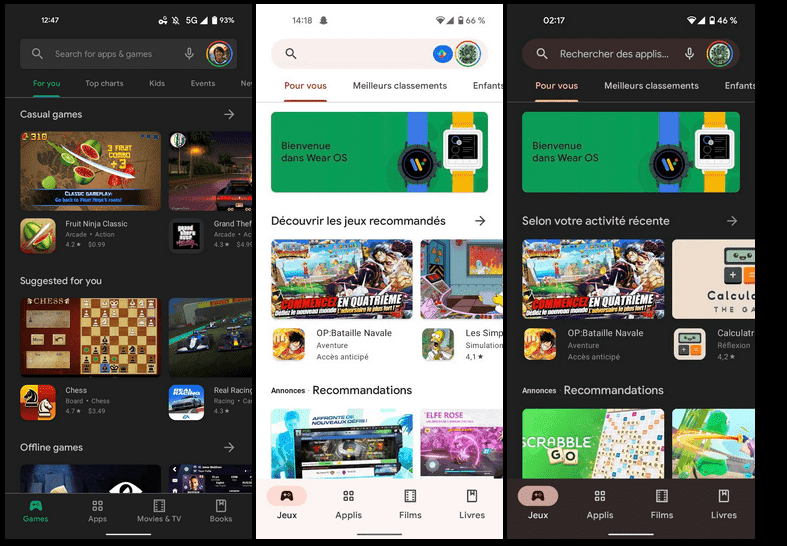This screenshot has height=546, width=787.
Task: Tap the microphone icon in left phone search bar
Action: (189, 54)
